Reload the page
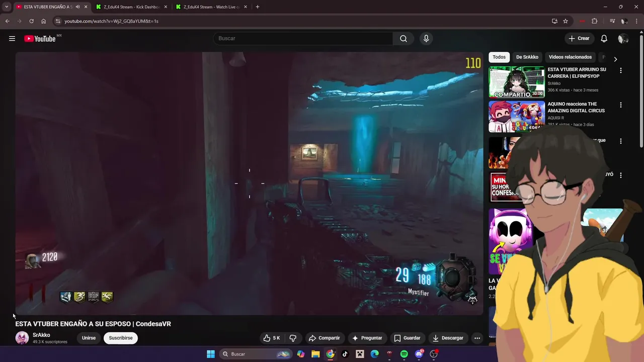Screen dimensions: 644x362 pyautogui.click(x=31, y=21)
